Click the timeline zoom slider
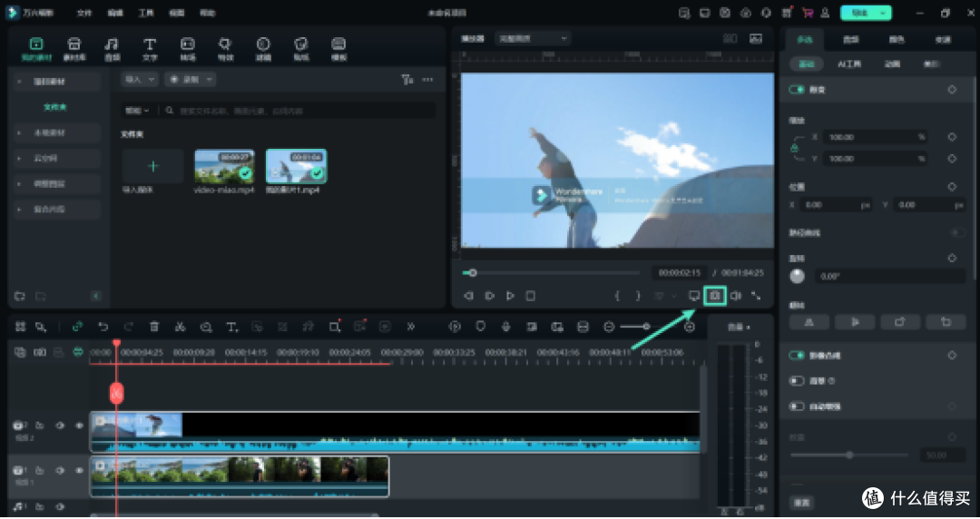Viewport: 980px width, 519px height. click(633, 327)
